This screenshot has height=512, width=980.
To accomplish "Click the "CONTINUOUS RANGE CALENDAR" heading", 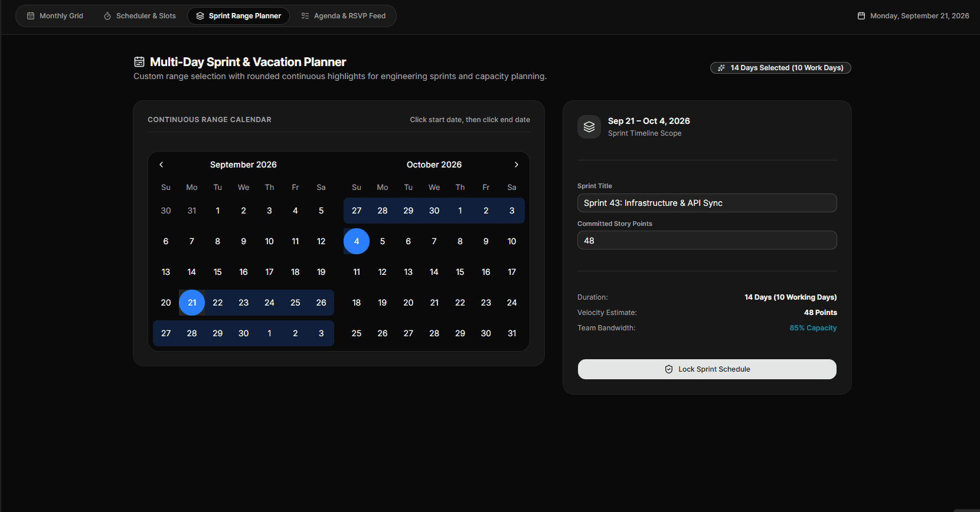I will coord(210,120).
